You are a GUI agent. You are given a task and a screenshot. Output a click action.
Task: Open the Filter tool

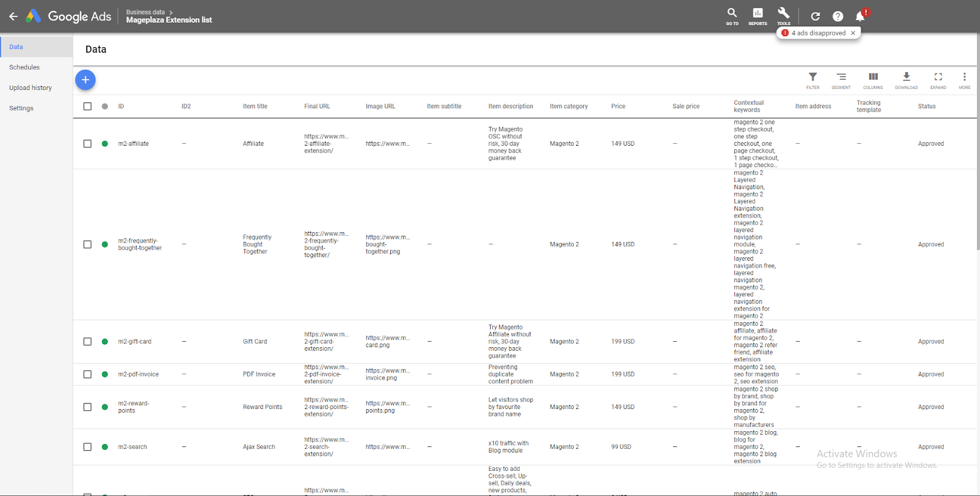[813, 80]
